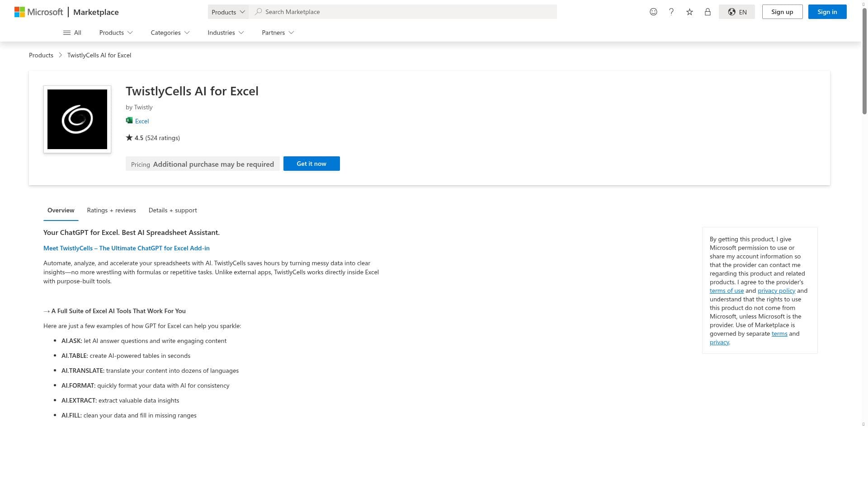Click the Sign in button
This screenshot has height=488, width=868.
tap(827, 12)
